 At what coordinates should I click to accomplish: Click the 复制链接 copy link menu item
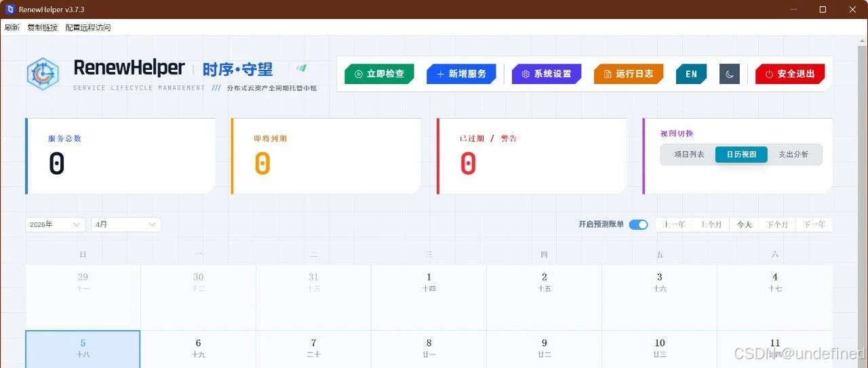click(42, 28)
